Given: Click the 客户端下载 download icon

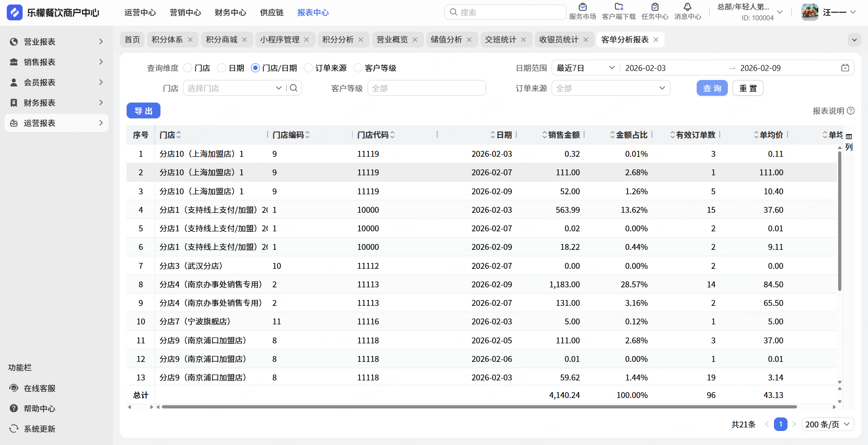Looking at the screenshot, I should tap(618, 7).
